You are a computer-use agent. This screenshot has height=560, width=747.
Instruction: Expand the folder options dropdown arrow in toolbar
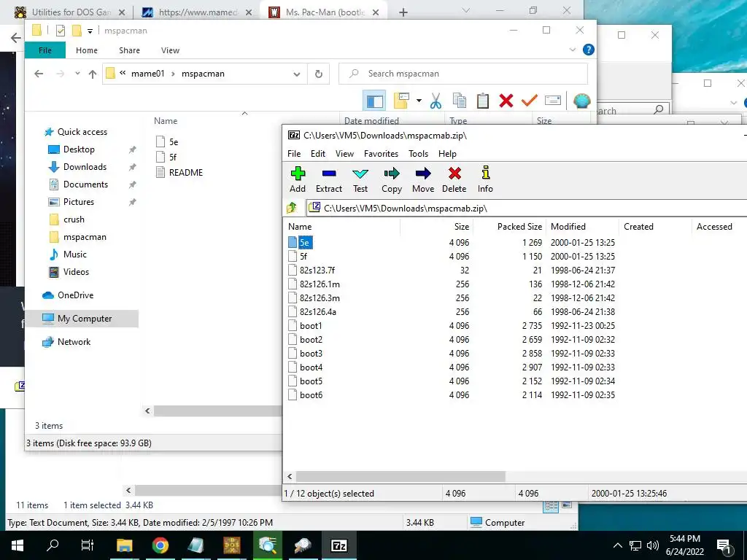pos(419,101)
